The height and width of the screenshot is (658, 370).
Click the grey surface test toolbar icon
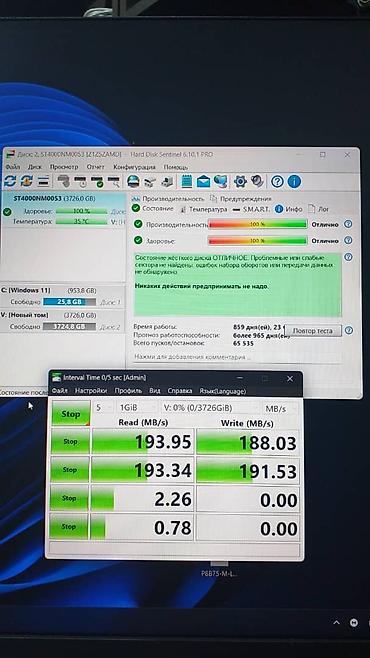[63, 181]
